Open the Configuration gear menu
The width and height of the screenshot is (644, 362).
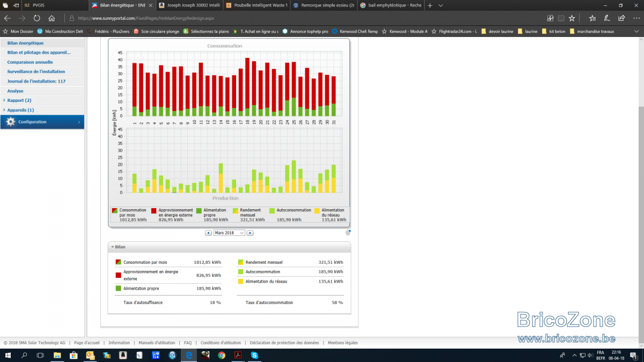(x=42, y=122)
